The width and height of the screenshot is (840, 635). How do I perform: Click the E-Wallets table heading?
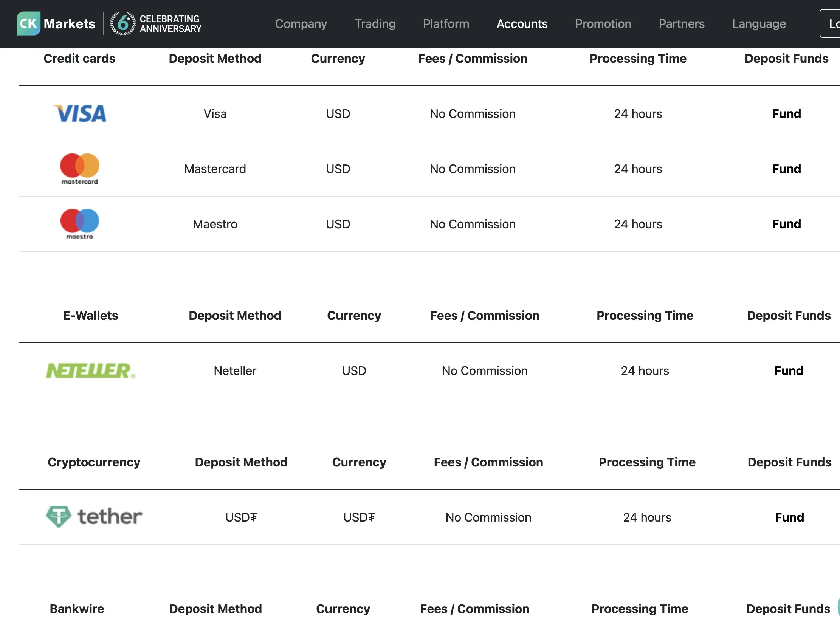point(90,316)
